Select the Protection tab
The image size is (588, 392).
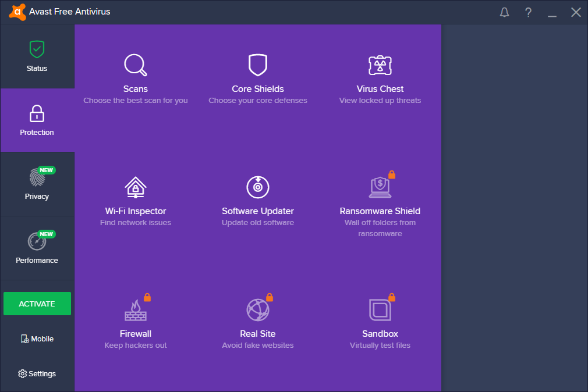(x=37, y=120)
